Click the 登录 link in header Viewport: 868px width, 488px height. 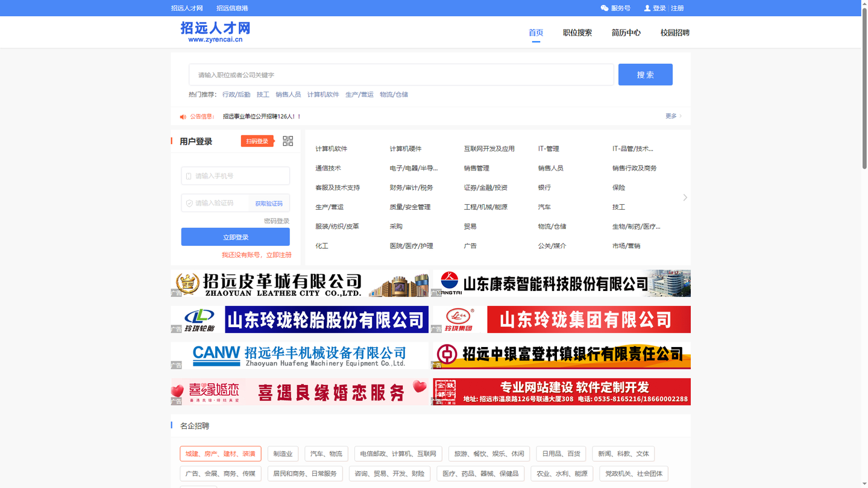pyautogui.click(x=659, y=8)
